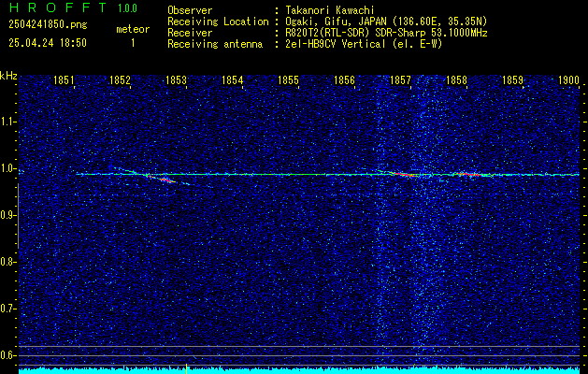Click the version number 1.0.0

point(127,8)
